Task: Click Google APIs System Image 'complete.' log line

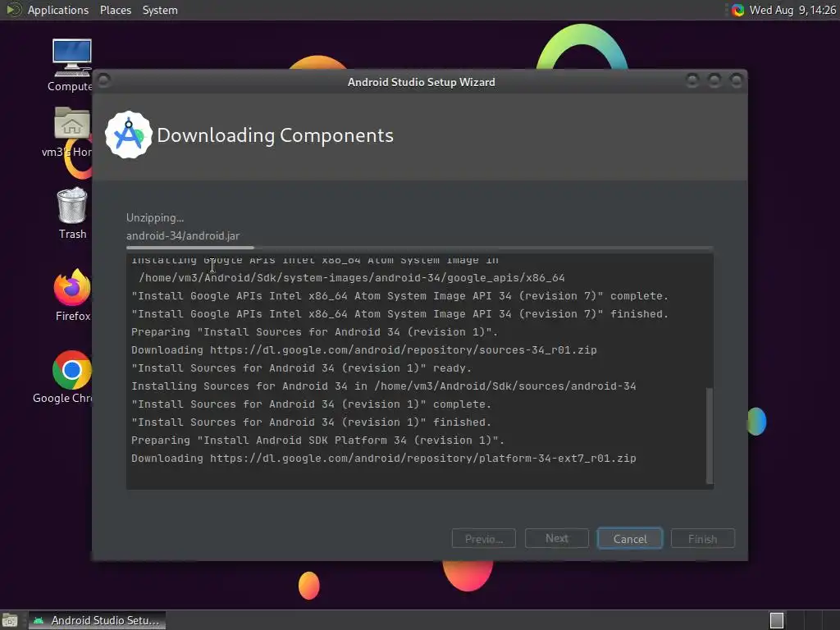Action: point(399,295)
